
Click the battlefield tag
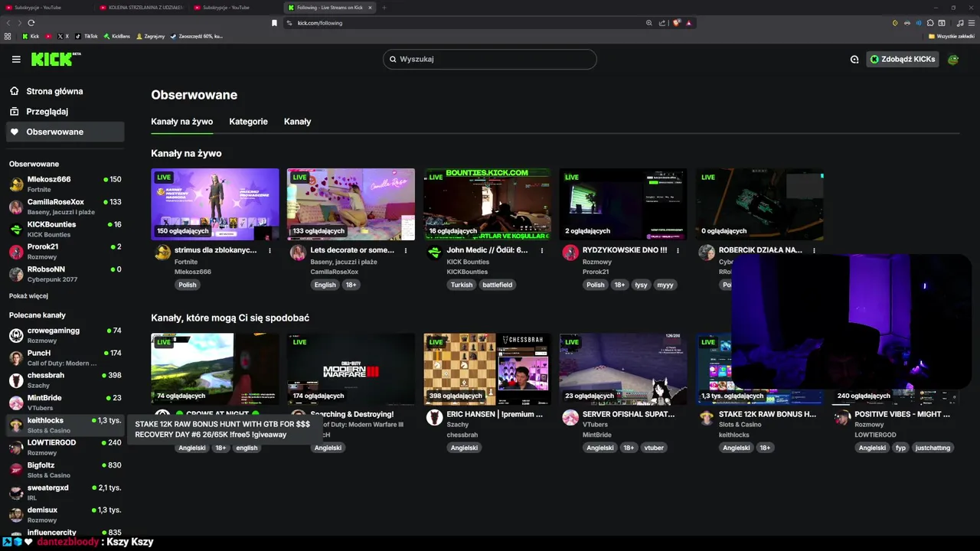tap(498, 285)
